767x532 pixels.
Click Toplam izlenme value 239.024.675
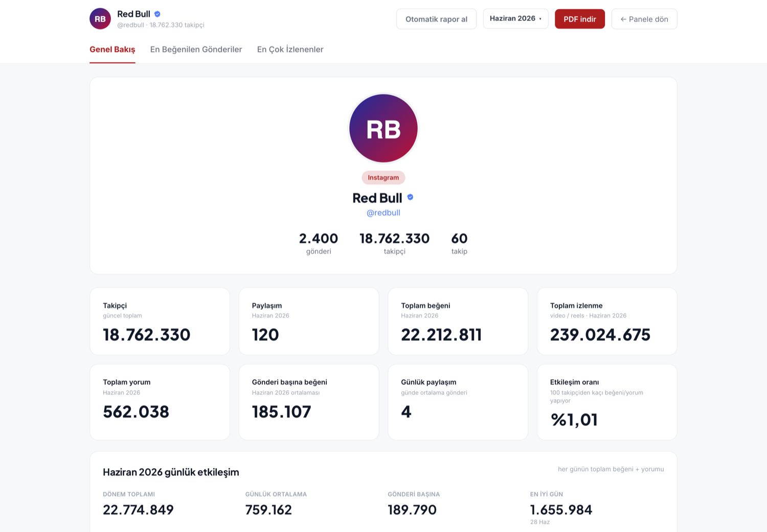coord(600,335)
